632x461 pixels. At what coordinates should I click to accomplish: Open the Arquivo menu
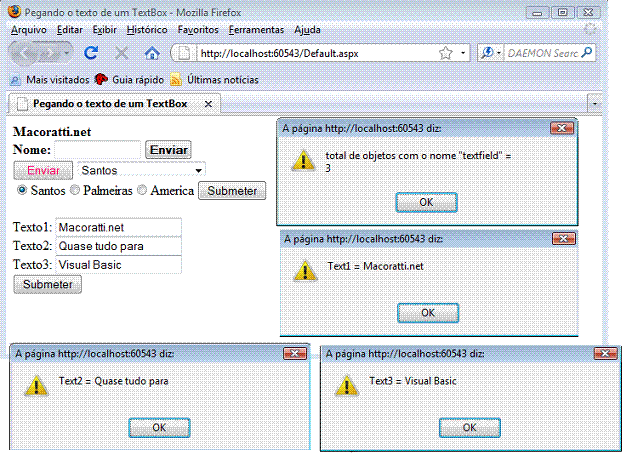pyautogui.click(x=29, y=30)
